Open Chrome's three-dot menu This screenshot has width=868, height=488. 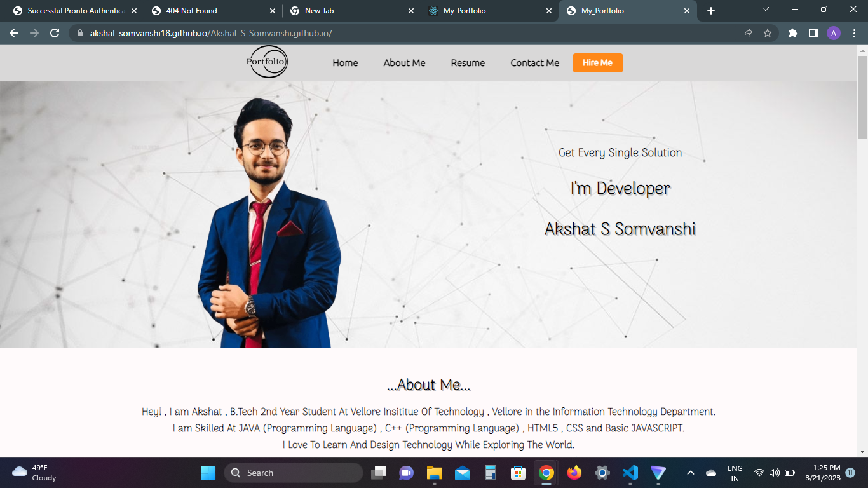click(x=855, y=32)
